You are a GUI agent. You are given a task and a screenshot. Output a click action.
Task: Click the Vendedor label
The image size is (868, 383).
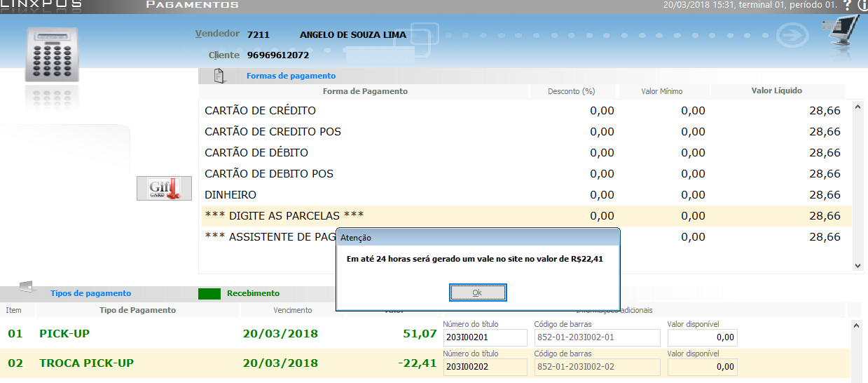click(217, 34)
